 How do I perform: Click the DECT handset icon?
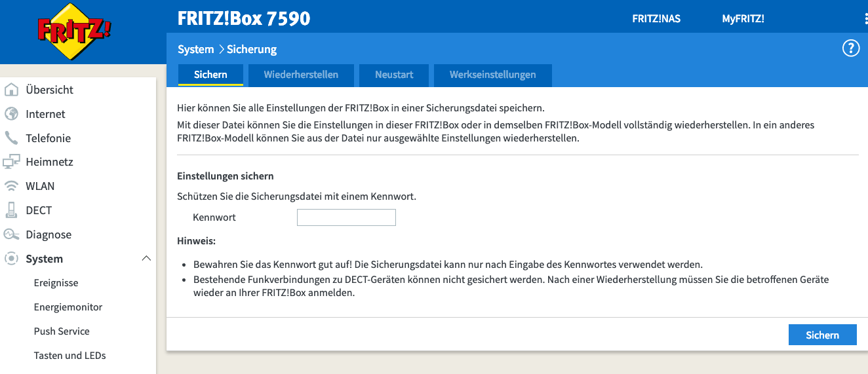12,210
